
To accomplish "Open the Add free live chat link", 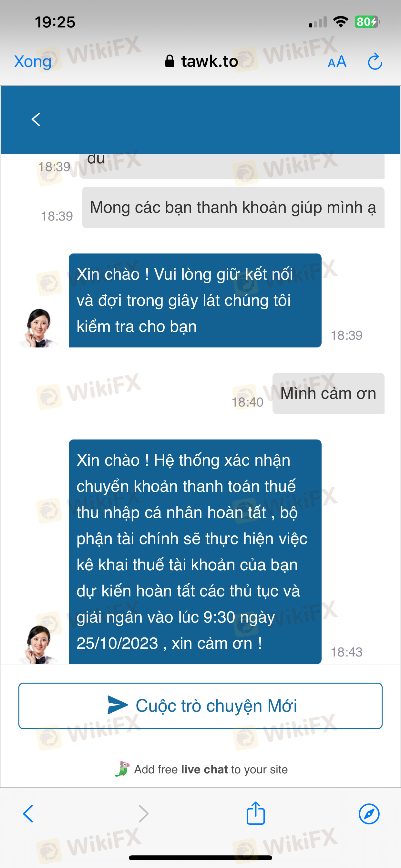I will click(x=211, y=769).
